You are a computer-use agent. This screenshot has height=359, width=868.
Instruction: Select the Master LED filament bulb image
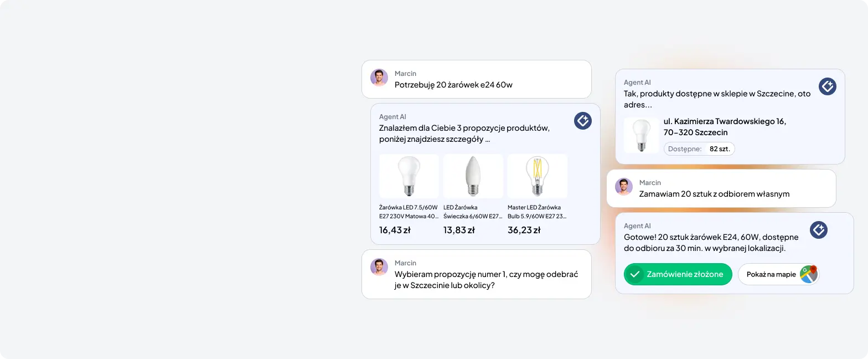tap(537, 176)
